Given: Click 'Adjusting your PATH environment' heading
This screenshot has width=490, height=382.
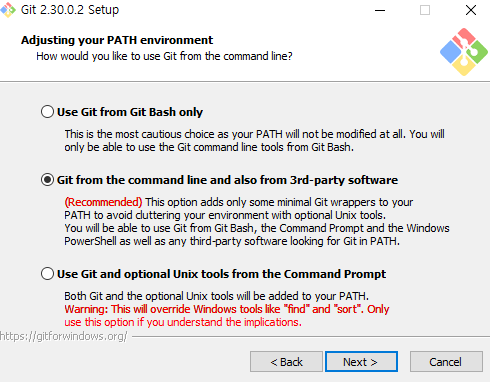Looking at the screenshot, I should [x=117, y=40].
